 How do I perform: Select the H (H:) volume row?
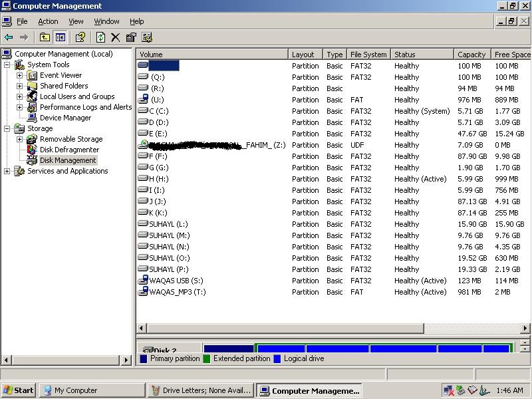pos(334,179)
